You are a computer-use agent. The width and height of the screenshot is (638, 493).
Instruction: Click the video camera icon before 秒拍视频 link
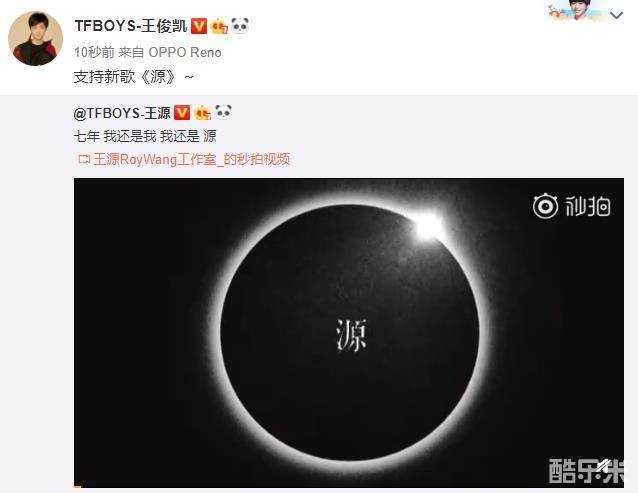84,159
